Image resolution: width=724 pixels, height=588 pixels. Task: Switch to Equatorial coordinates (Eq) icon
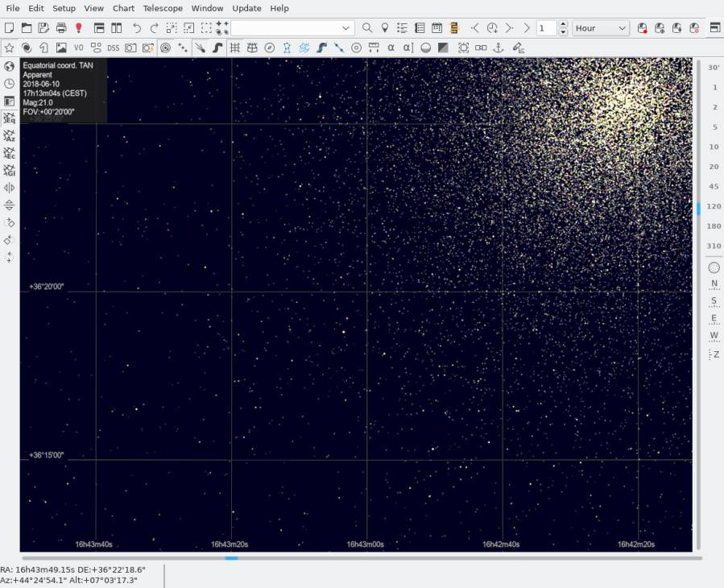(x=9, y=118)
